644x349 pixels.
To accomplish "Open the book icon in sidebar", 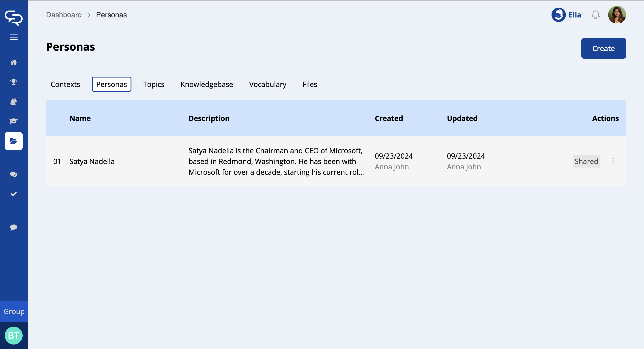I will [x=13, y=101].
